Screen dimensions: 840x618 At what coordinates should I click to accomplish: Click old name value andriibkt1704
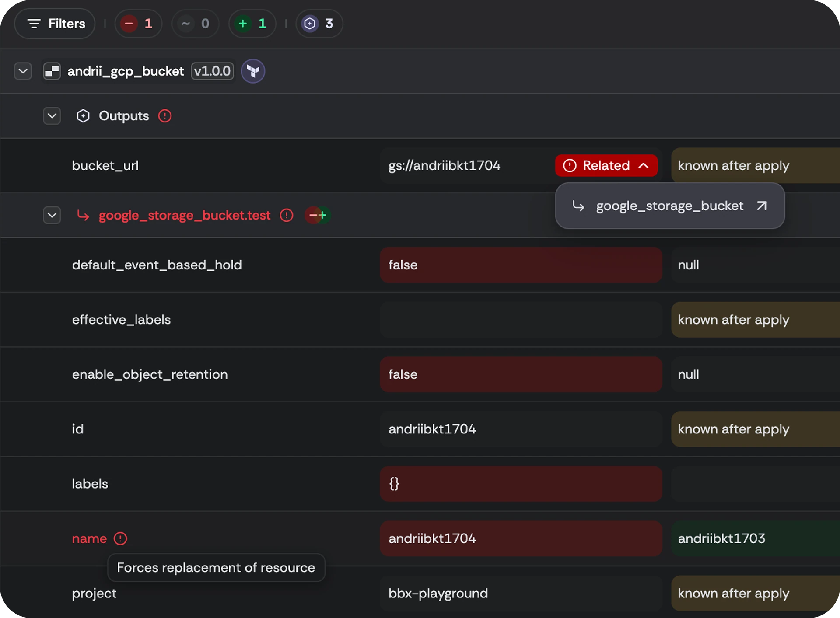click(x=521, y=538)
